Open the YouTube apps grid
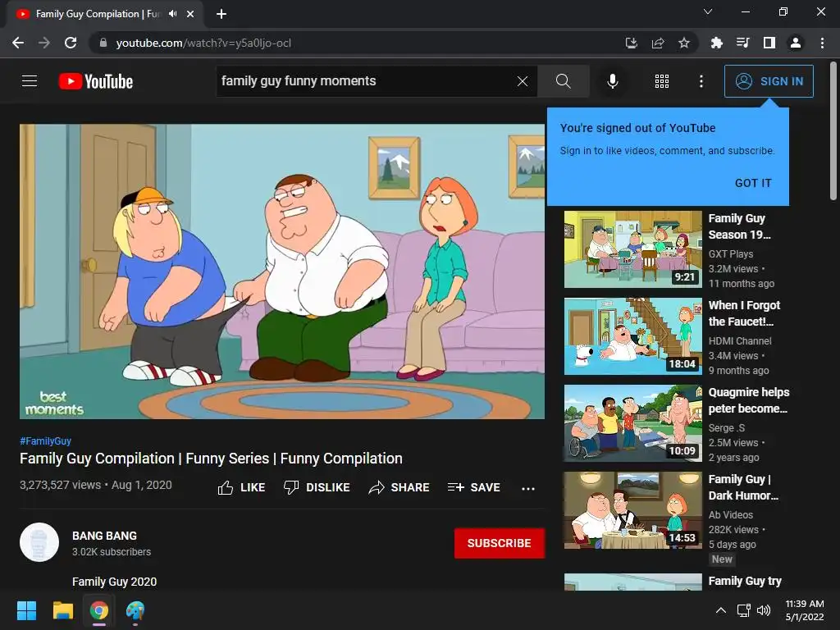Image resolution: width=840 pixels, height=630 pixels. (662, 81)
